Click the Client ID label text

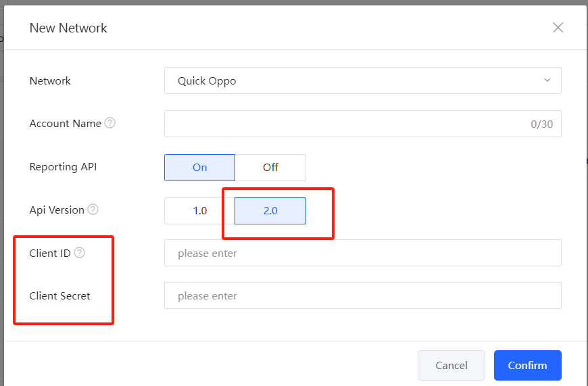[x=50, y=253]
